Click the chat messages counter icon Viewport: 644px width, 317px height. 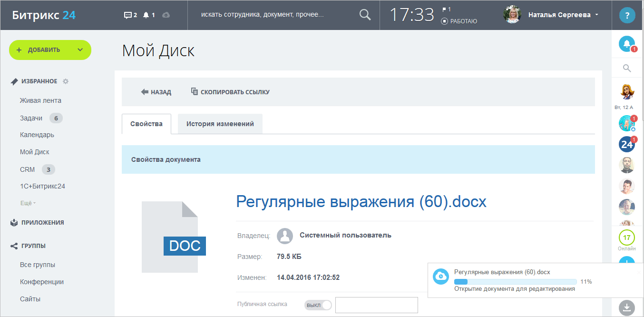point(130,15)
